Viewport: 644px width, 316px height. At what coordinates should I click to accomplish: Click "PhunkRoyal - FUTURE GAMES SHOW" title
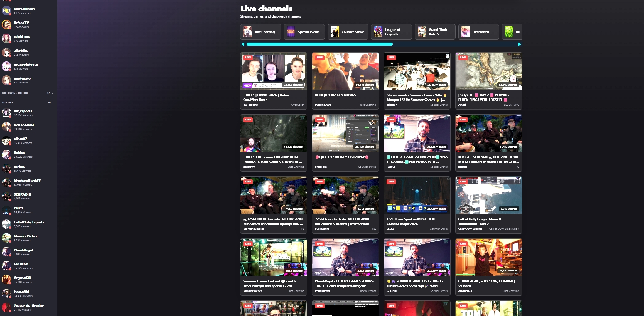point(344,283)
